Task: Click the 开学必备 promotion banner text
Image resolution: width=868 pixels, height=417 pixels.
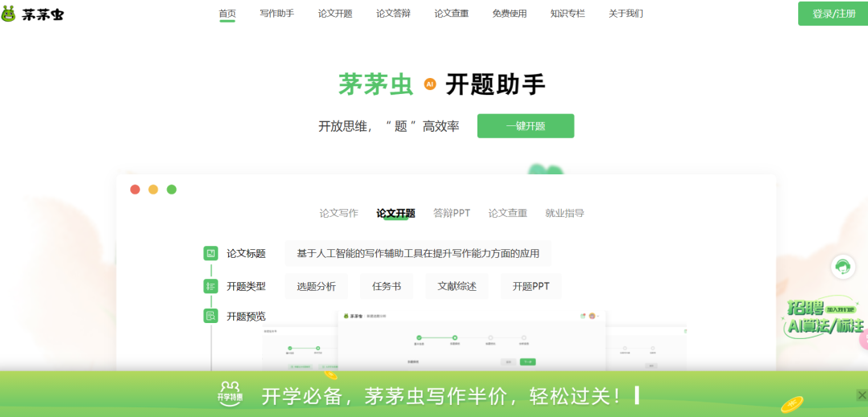Action: 443,395
